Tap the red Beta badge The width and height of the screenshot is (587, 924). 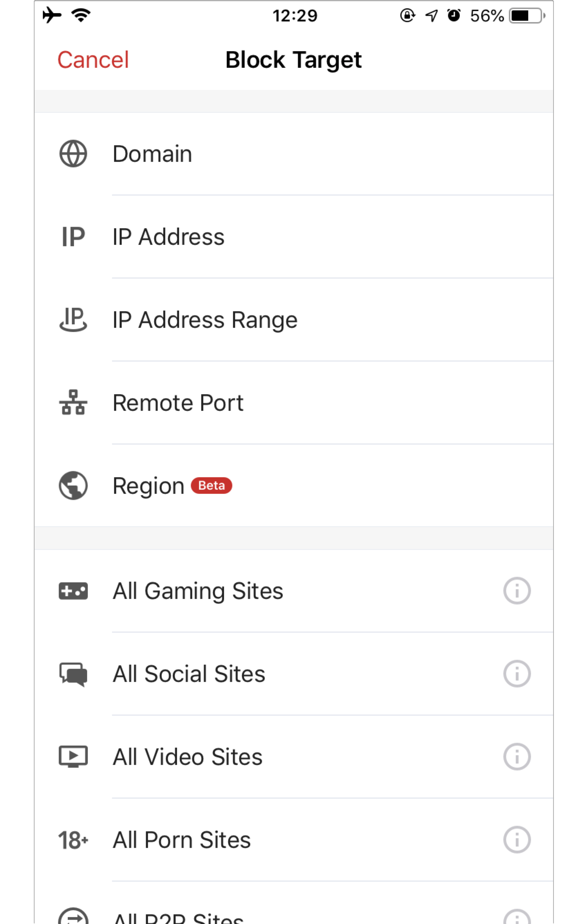coord(212,486)
